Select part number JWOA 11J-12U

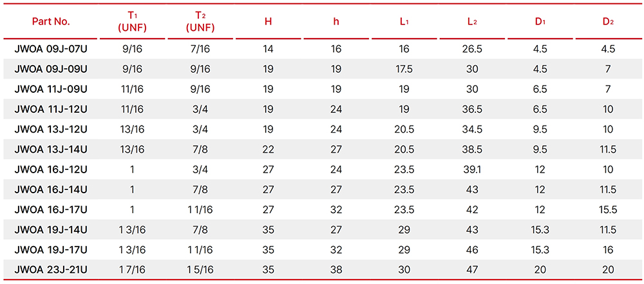point(50,109)
